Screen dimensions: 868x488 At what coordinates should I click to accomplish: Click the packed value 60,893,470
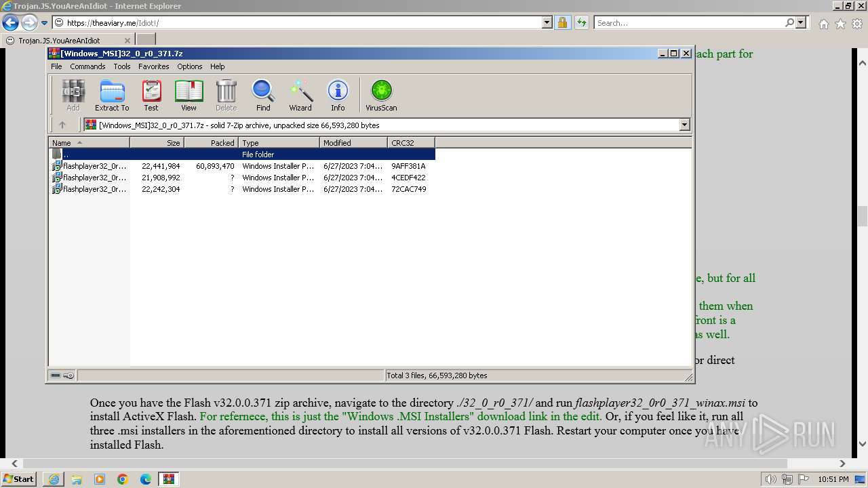[215, 166]
